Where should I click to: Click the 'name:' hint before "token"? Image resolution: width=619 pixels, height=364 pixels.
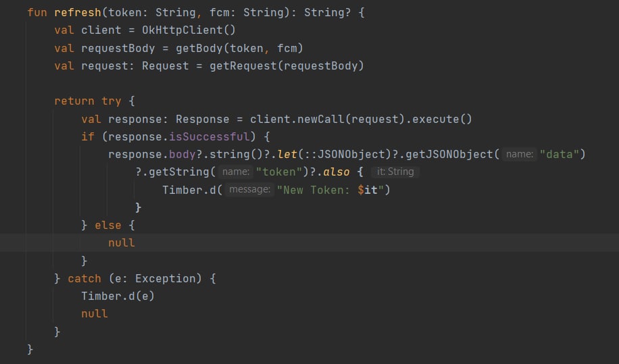tap(236, 172)
